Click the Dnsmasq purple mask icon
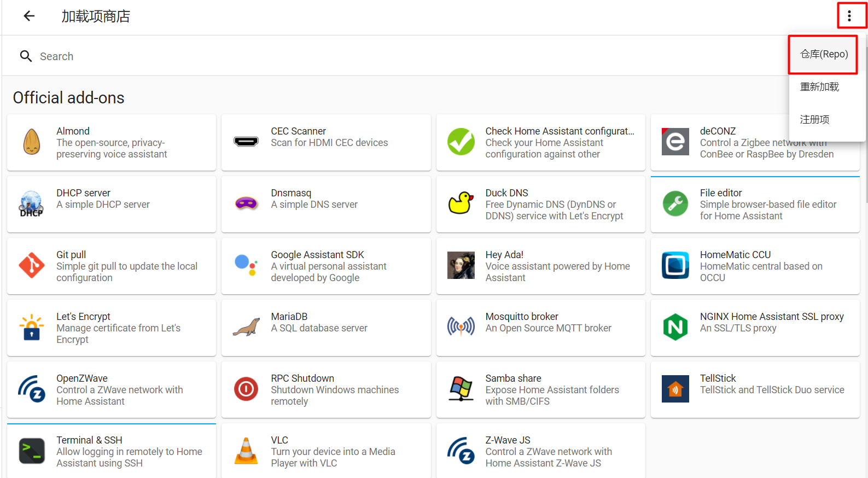The height and width of the screenshot is (478, 868). click(x=246, y=204)
